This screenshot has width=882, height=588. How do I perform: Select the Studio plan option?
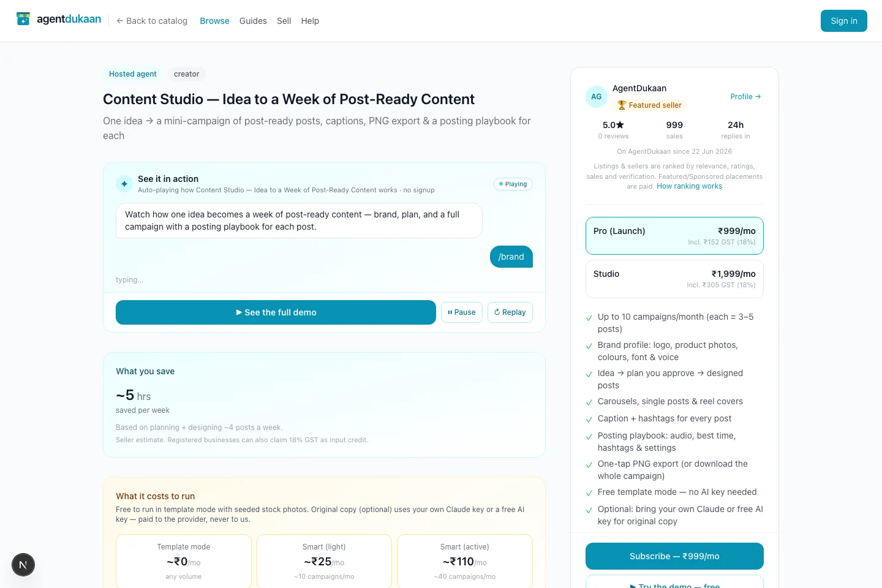(674, 279)
